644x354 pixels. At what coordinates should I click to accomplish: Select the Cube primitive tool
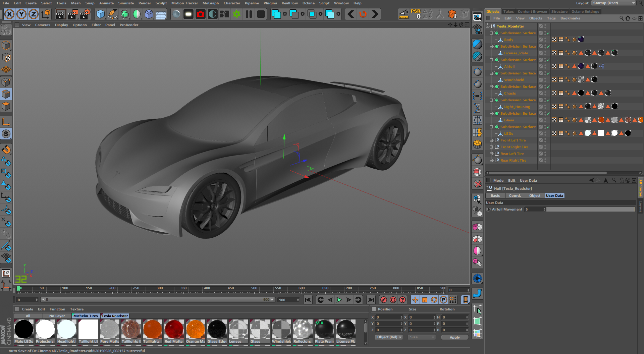pyautogui.click(x=100, y=14)
